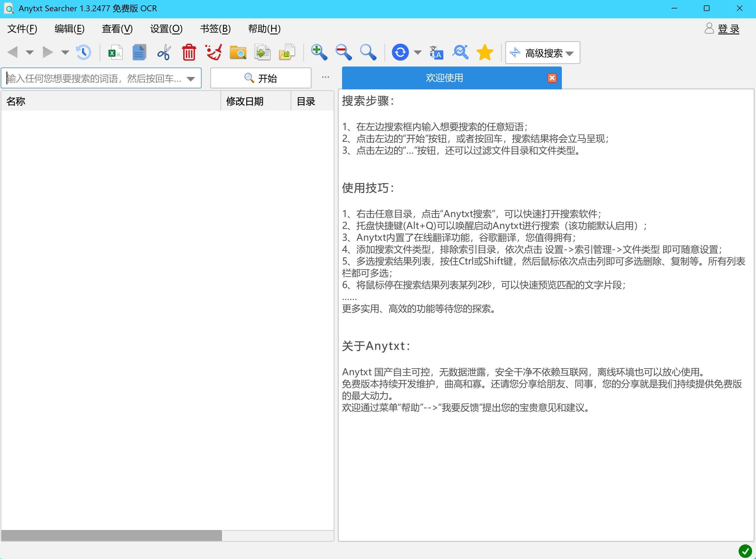This screenshot has height=559, width=756.
Task: Click the horizontal scrollbar under results list
Action: [112, 535]
